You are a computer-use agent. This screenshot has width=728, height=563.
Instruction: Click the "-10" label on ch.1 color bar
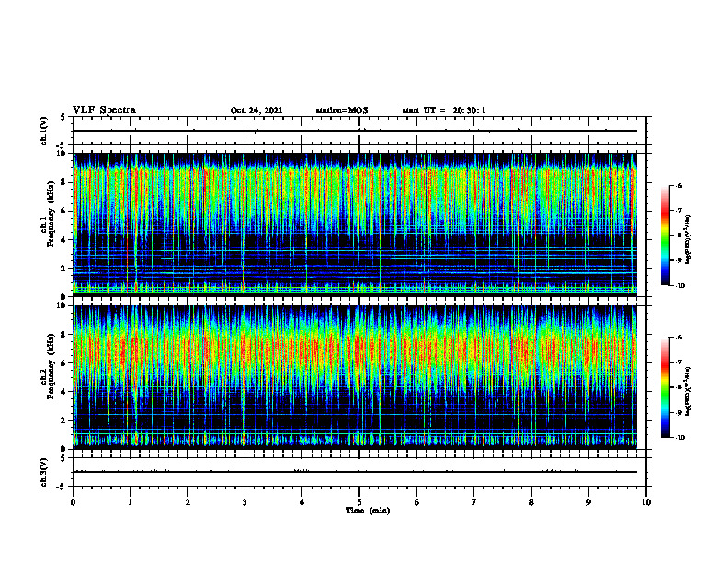tap(679, 286)
